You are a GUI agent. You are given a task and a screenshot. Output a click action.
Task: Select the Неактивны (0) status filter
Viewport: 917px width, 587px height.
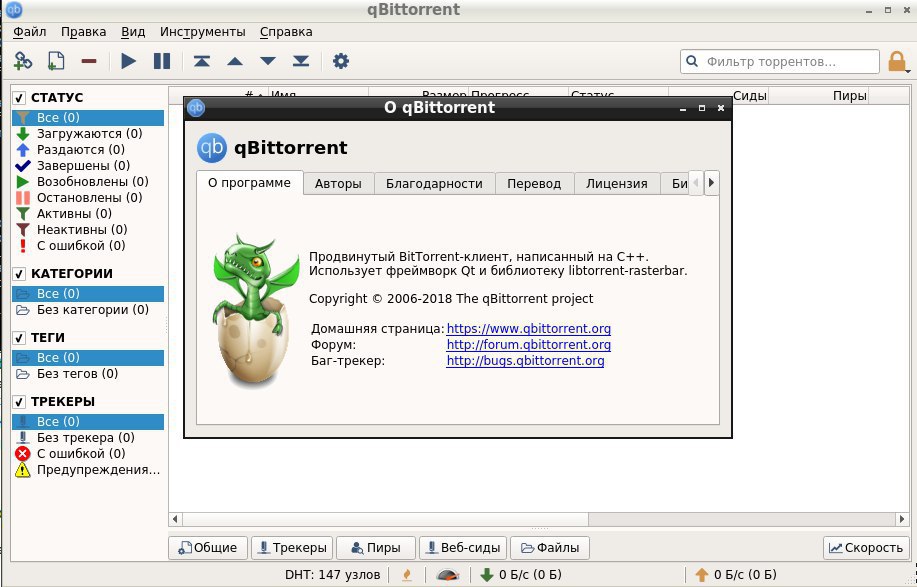click(88, 230)
